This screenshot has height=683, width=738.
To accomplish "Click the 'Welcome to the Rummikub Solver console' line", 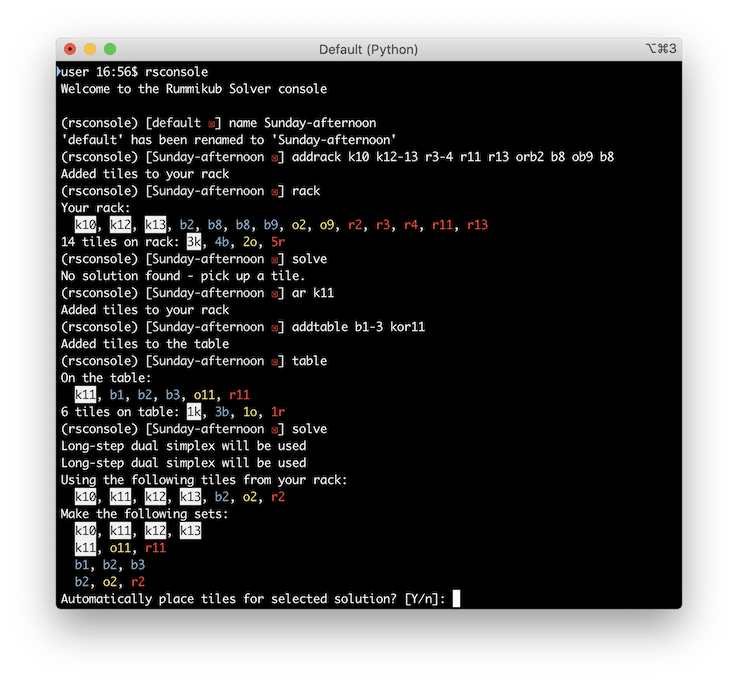I will tap(194, 89).
